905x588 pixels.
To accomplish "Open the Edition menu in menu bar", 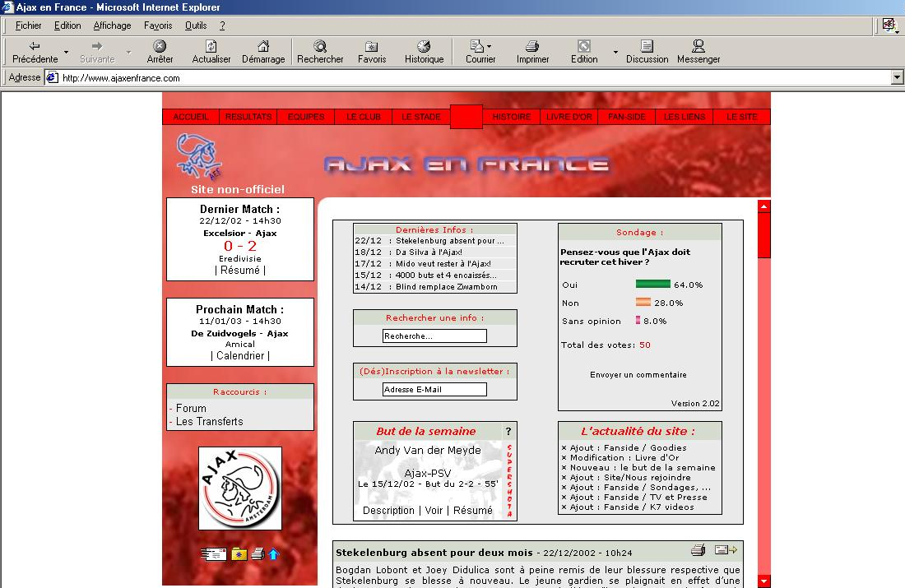I will click(x=67, y=25).
